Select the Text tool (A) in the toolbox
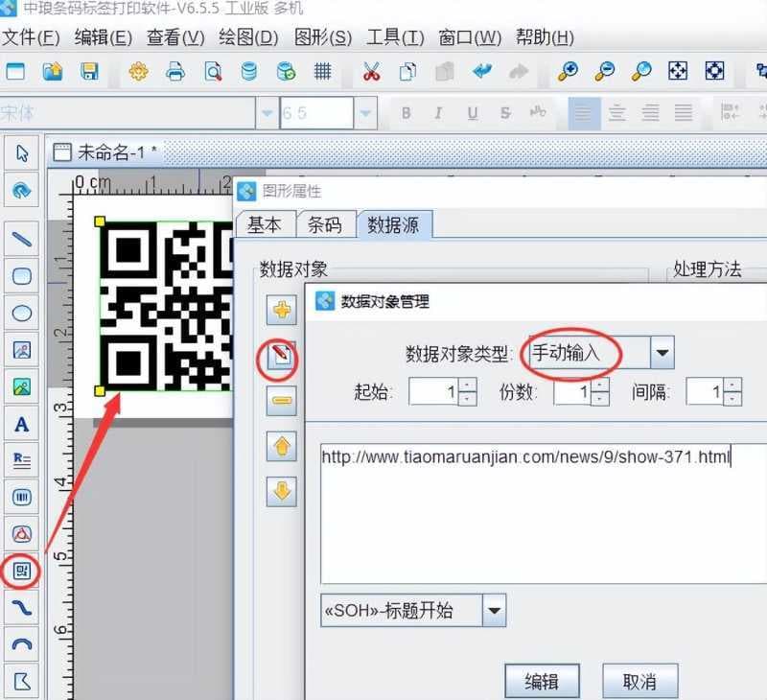Viewport: 767px width, 700px height. coord(23,425)
